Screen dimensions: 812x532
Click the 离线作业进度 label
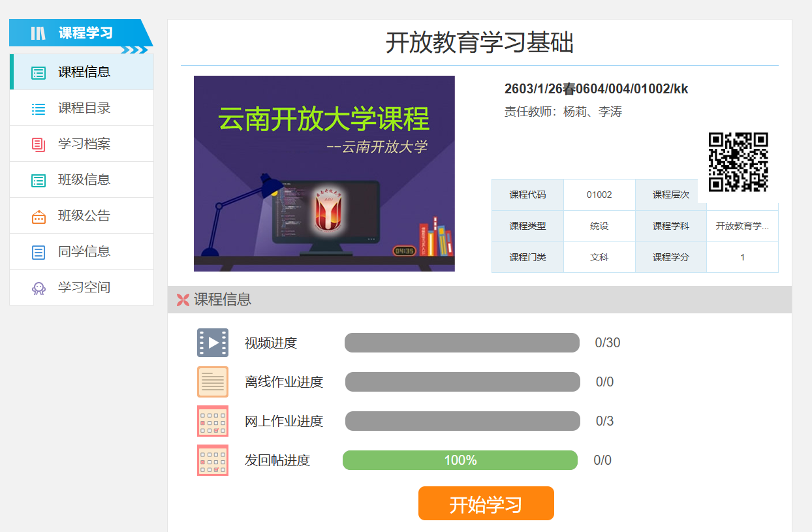[284, 382]
